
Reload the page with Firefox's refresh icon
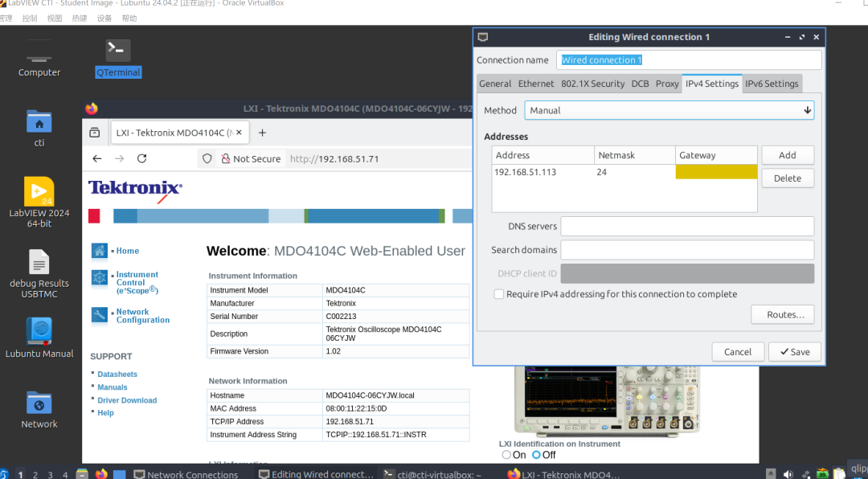click(141, 158)
